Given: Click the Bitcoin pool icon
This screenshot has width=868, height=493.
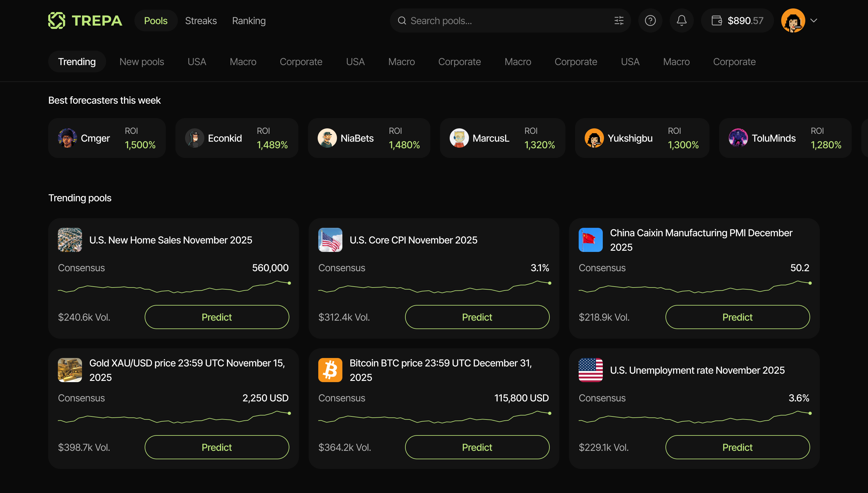Looking at the screenshot, I should pyautogui.click(x=330, y=370).
